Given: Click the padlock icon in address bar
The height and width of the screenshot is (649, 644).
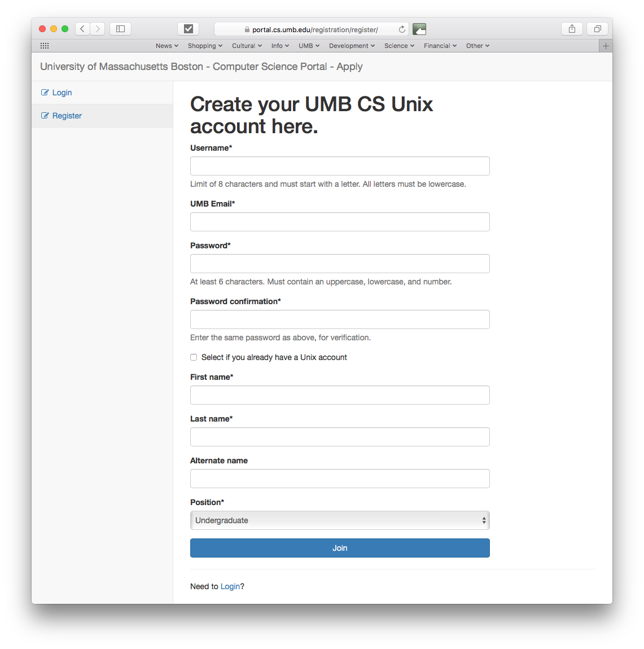Looking at the screenshot, I should 247,29.
